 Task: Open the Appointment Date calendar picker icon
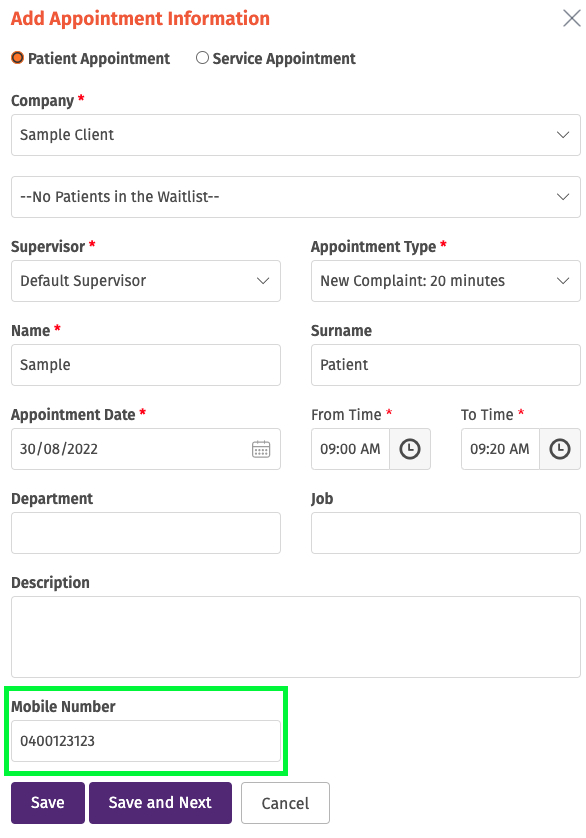tap(261, 449)
